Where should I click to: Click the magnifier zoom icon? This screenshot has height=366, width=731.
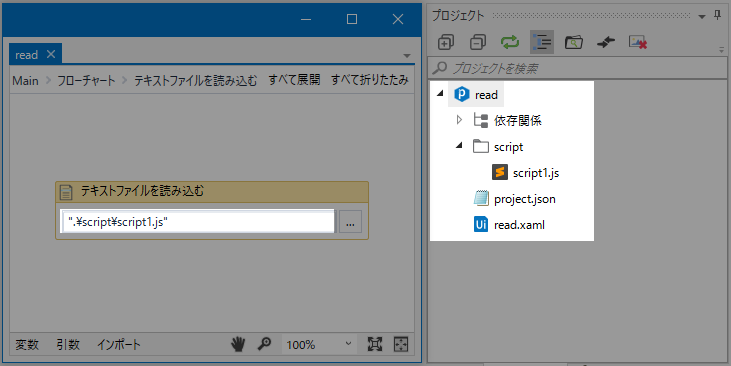tap(264, 344)
